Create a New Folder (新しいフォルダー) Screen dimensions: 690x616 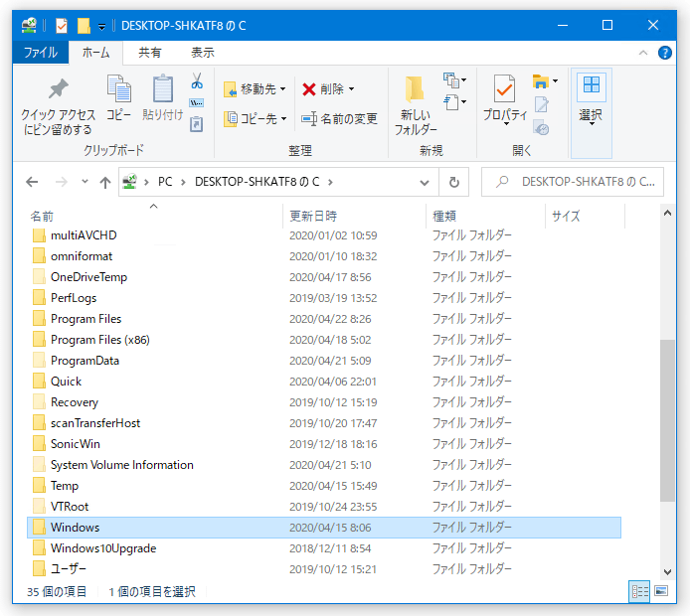coord(416,105)
